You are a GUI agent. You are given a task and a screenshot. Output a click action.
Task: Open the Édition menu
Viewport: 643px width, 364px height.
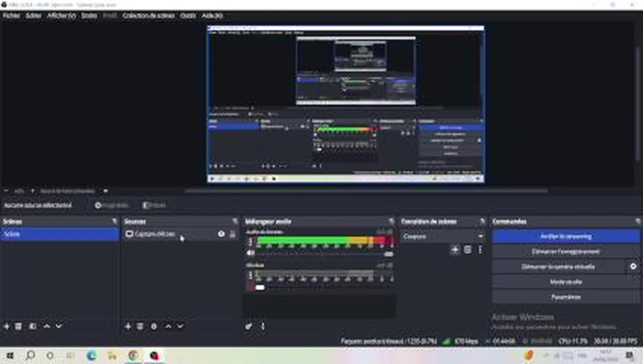[x=33, y=16]
